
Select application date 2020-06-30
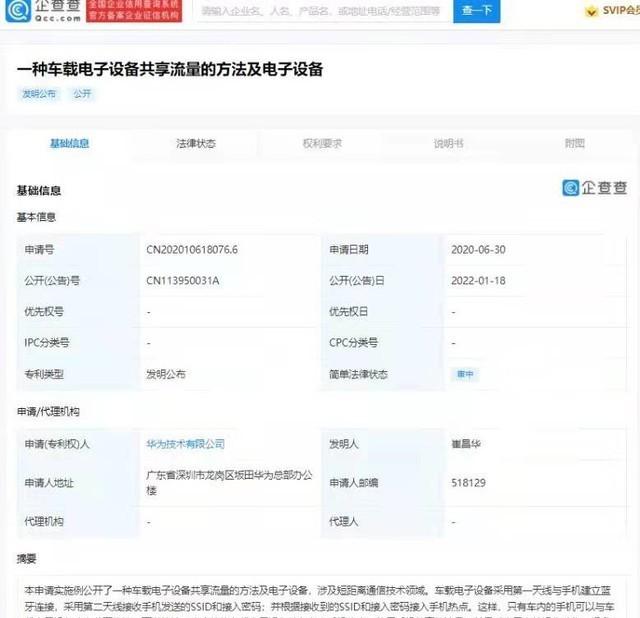[478, 249]
